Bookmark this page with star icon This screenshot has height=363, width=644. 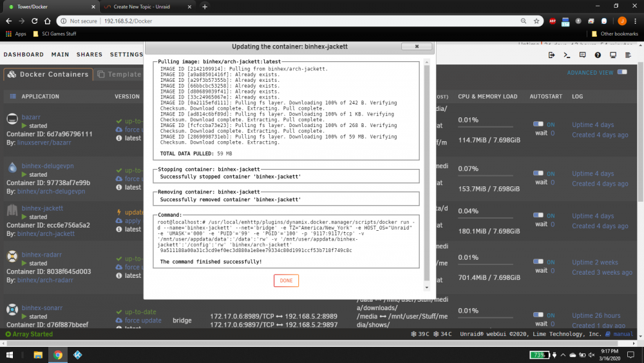(x=536, y=21)
